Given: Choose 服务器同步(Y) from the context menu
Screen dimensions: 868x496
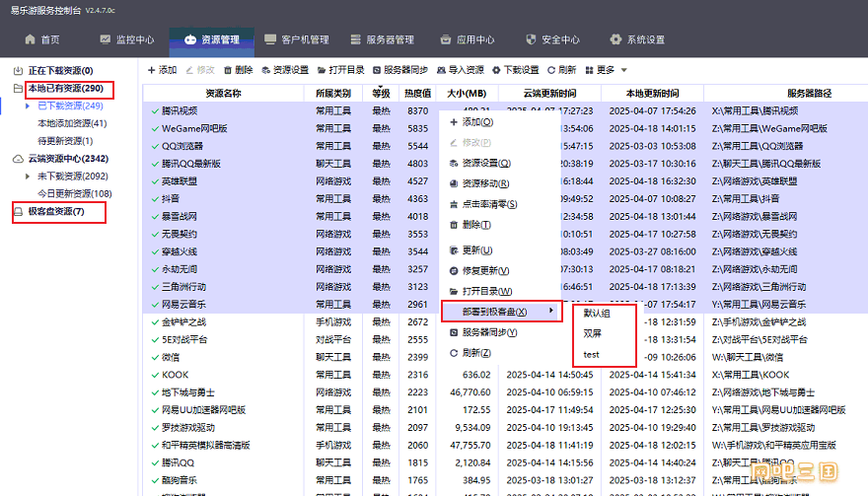Looking at the screenshot, I should pos(489,332).
